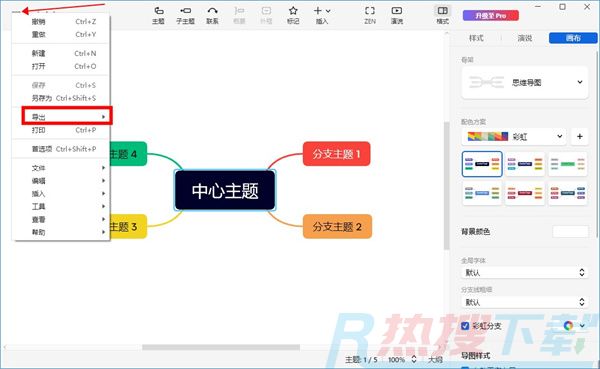Expand the 文件 submenu
The width and height of the screenshot is (600, 369).
[x=61, y=168]
